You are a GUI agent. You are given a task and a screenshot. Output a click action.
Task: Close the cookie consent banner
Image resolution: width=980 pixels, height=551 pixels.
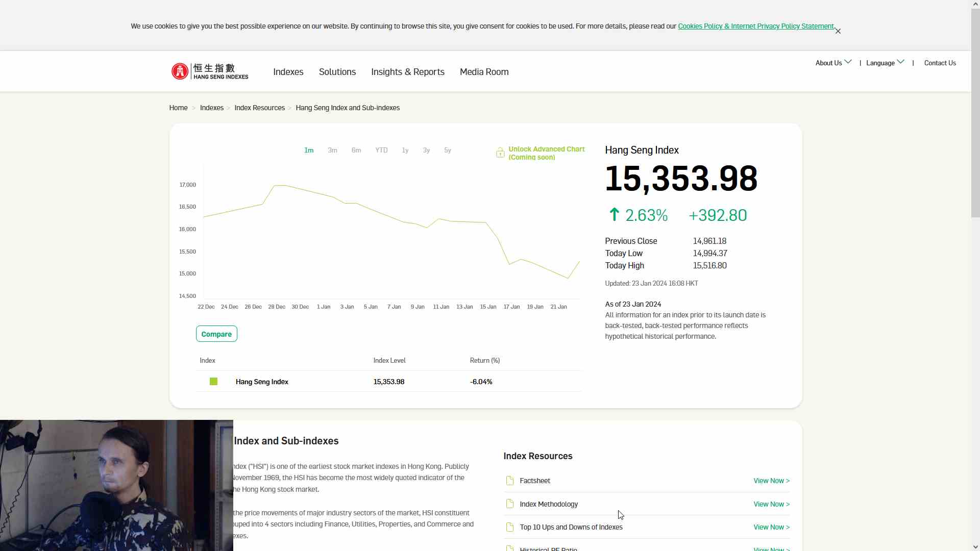[x=838, y=31]
